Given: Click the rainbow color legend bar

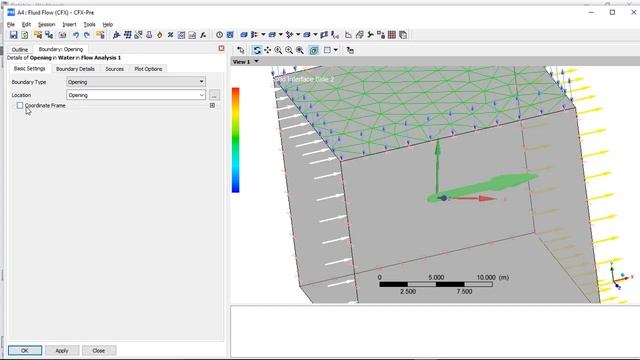Looking at the screenshot, I should tap(236, 140).
